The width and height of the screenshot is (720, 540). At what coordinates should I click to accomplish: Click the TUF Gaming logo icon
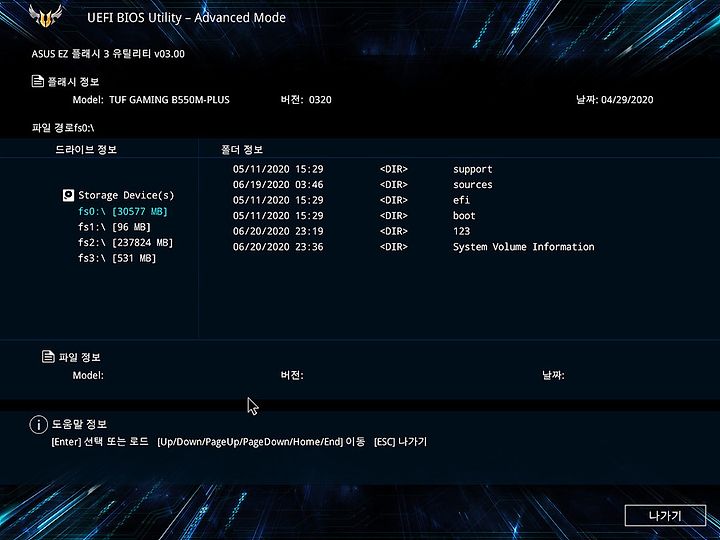45,16
